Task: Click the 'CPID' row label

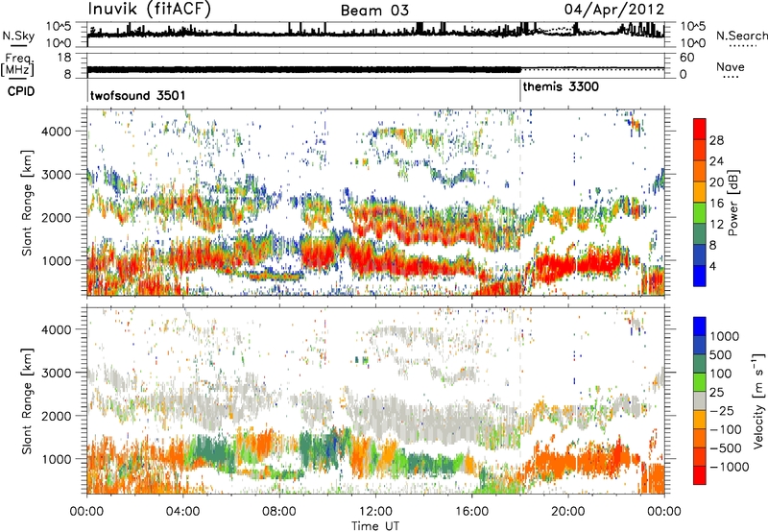Action: tap(21, 91)
